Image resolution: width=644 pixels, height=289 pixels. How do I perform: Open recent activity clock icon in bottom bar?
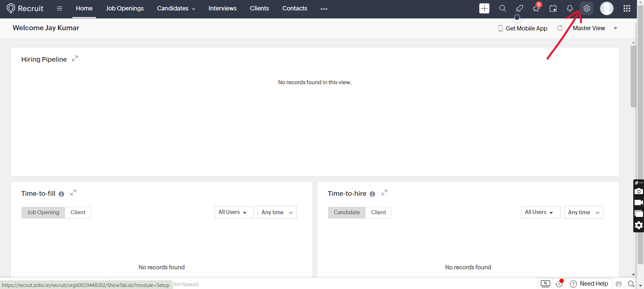(x=559, y=284)
